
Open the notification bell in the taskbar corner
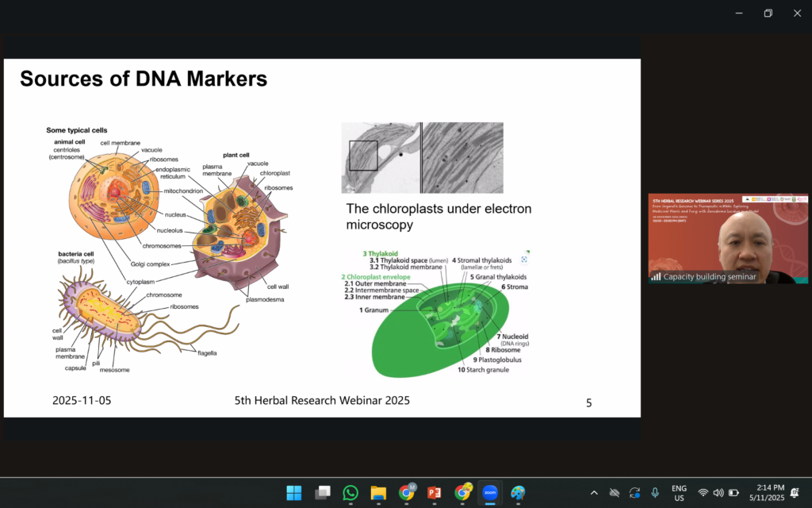[x=795, y=493]
